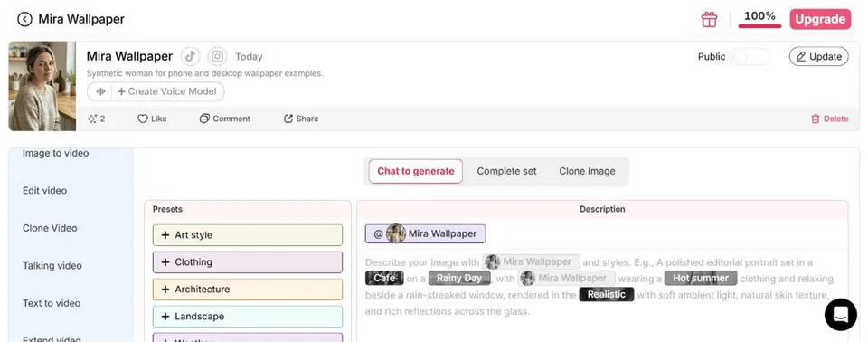This screenshot has width=868, height=342.
Task: Click the back arrow next to Mira Wallpaper
Action: tap(24, 19)
